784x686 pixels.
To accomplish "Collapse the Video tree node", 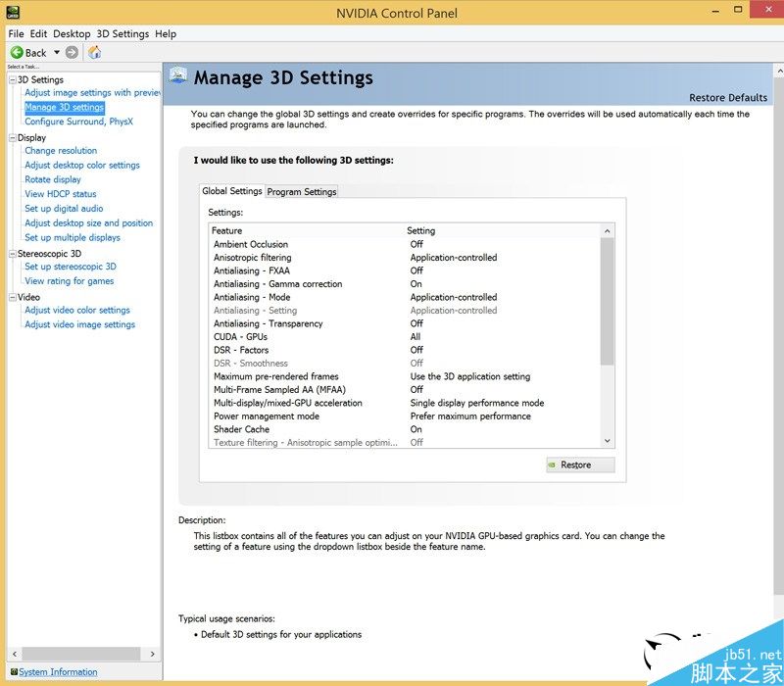I will (x=13, y=298).
